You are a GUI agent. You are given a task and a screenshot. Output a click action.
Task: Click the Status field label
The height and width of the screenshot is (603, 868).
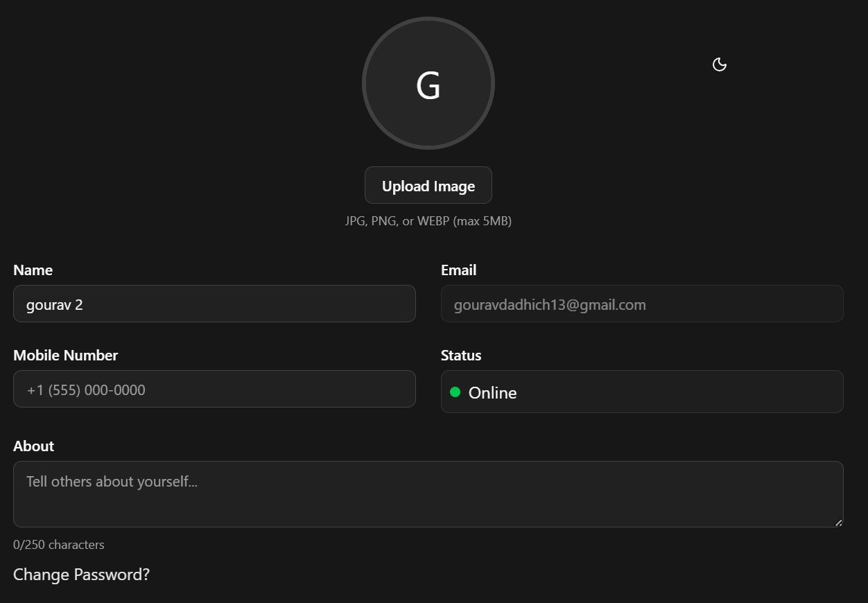pos(461,356)
